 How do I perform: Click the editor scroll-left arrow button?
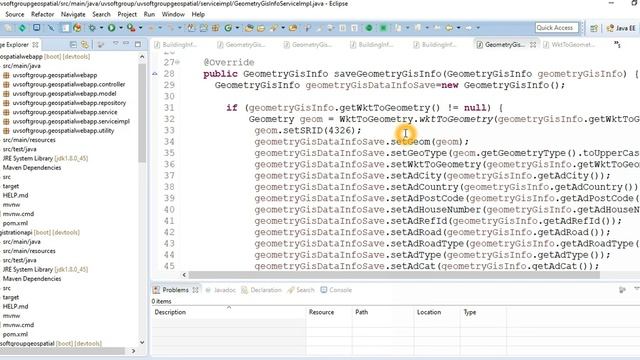click(x=184, y=275)
